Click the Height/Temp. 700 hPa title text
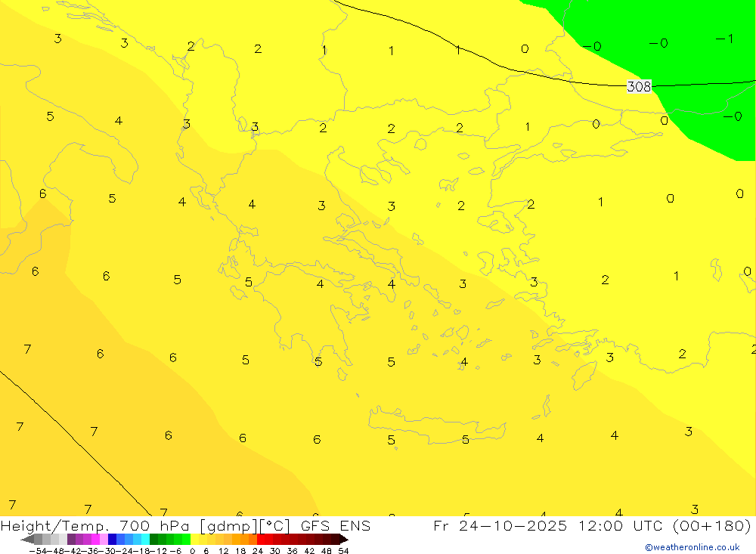The image size is (756, 554). pyautogui.click(x=94, y=526)
